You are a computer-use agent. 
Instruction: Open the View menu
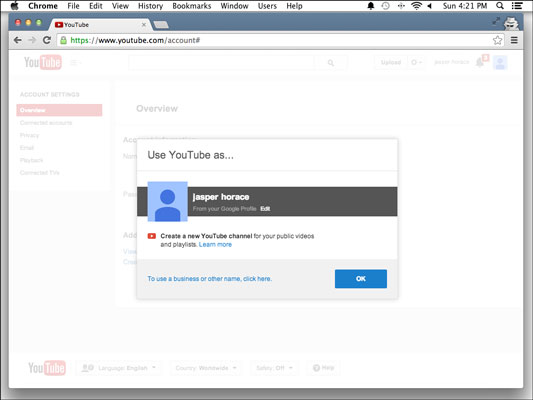(120, 6)
